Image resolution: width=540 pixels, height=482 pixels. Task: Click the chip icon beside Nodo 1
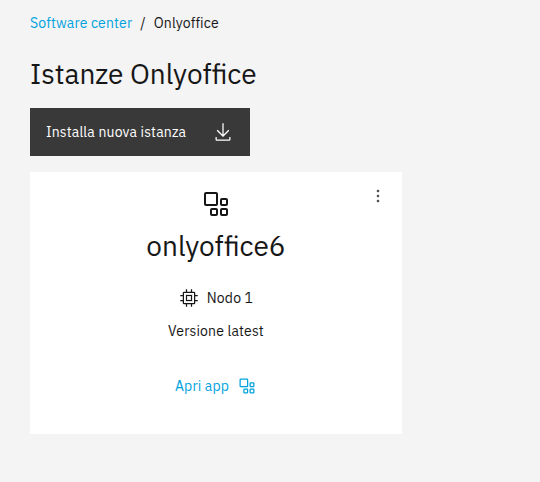pos(189,298)
